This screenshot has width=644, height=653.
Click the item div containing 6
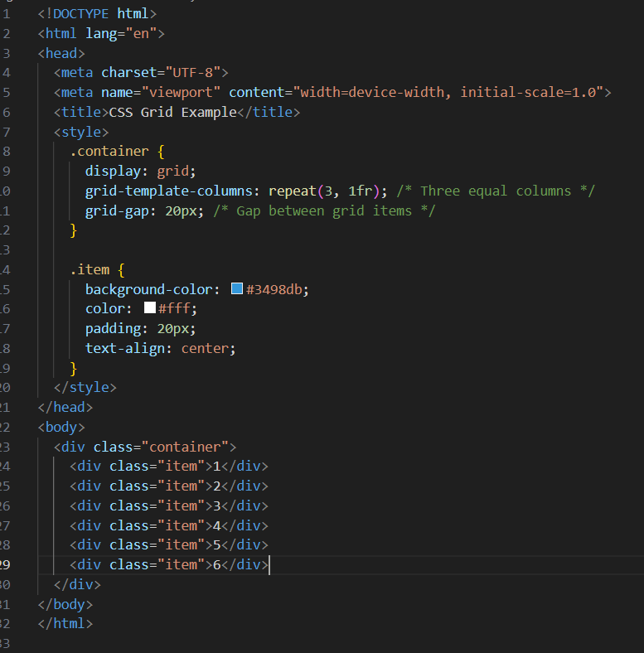click(169, 565)
